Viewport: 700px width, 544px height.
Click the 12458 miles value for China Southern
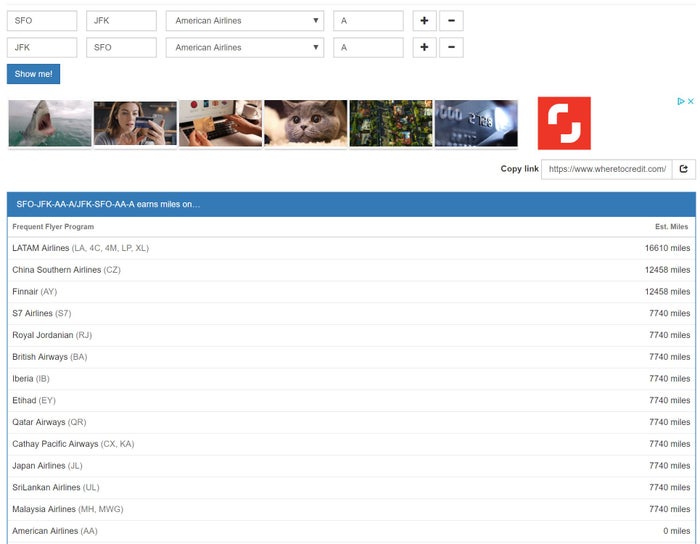tap(667, 270)
